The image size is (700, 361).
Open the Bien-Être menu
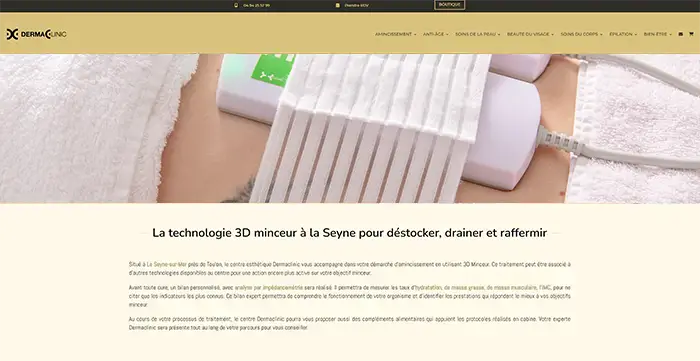click(655, 34)
